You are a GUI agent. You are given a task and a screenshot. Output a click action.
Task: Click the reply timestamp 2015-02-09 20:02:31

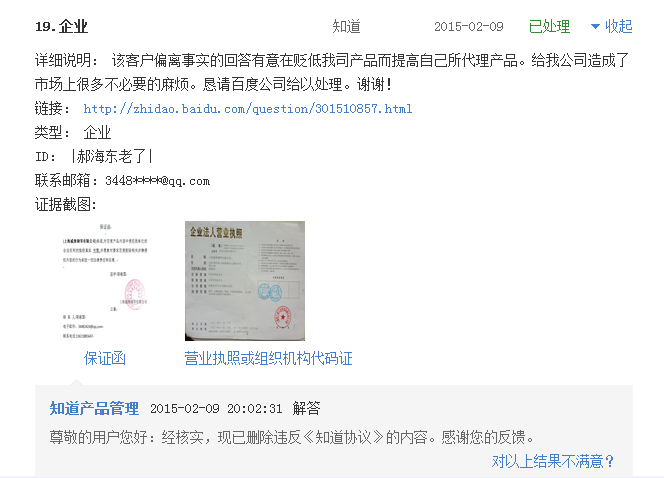(216, 408)
